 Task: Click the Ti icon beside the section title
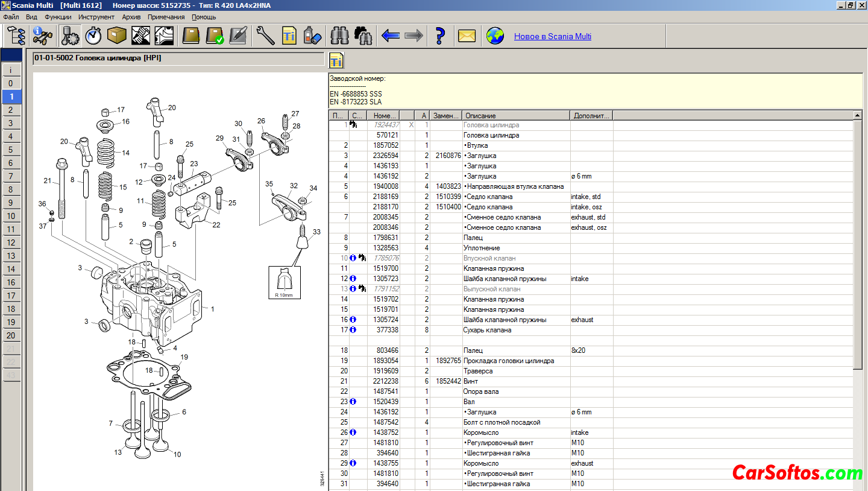coord(336,61)
